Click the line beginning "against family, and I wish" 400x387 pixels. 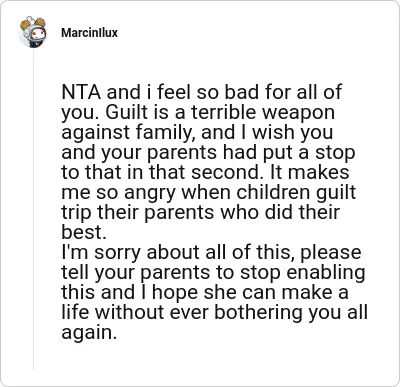click(197, 132)
